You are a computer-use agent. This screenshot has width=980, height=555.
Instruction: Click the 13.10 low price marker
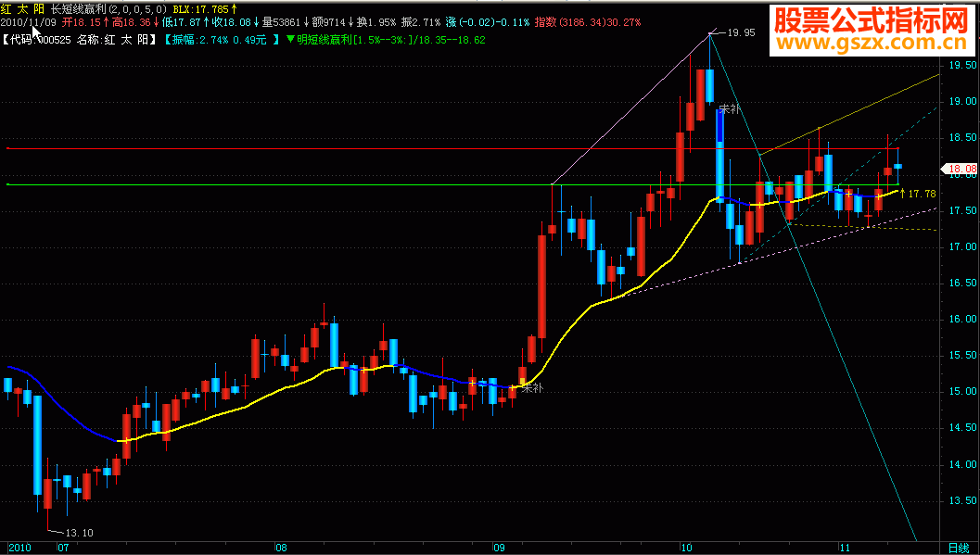coord(80,533)
